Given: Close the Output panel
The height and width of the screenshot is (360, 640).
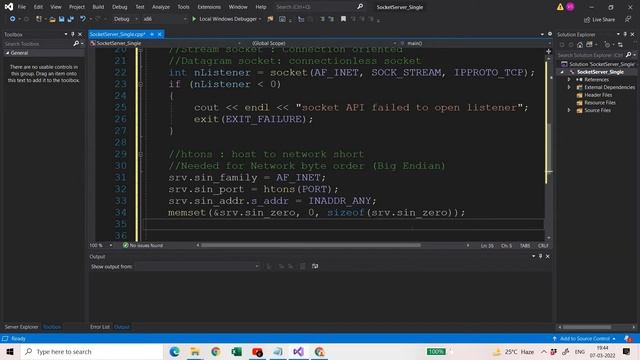Looking at the screenshot, I should 548,256.
